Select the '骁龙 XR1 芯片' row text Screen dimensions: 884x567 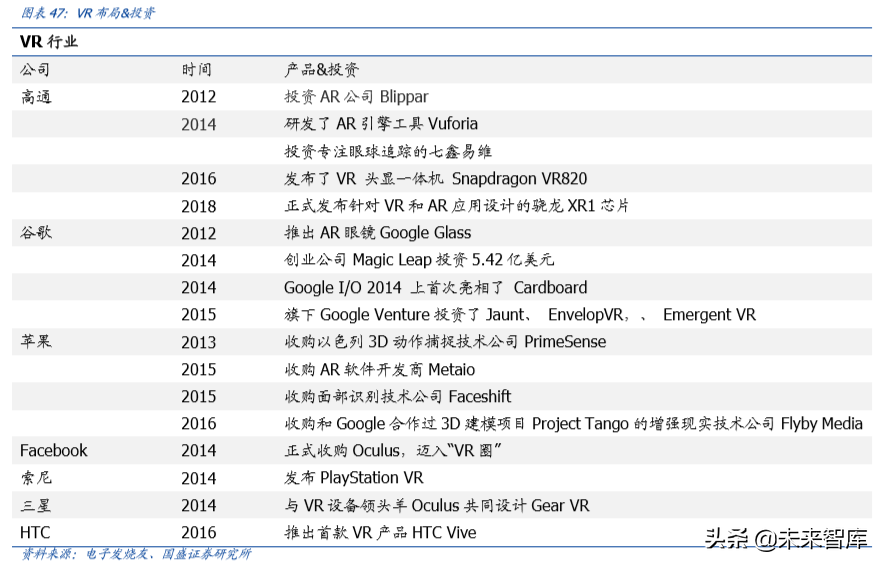click(457, 206)
